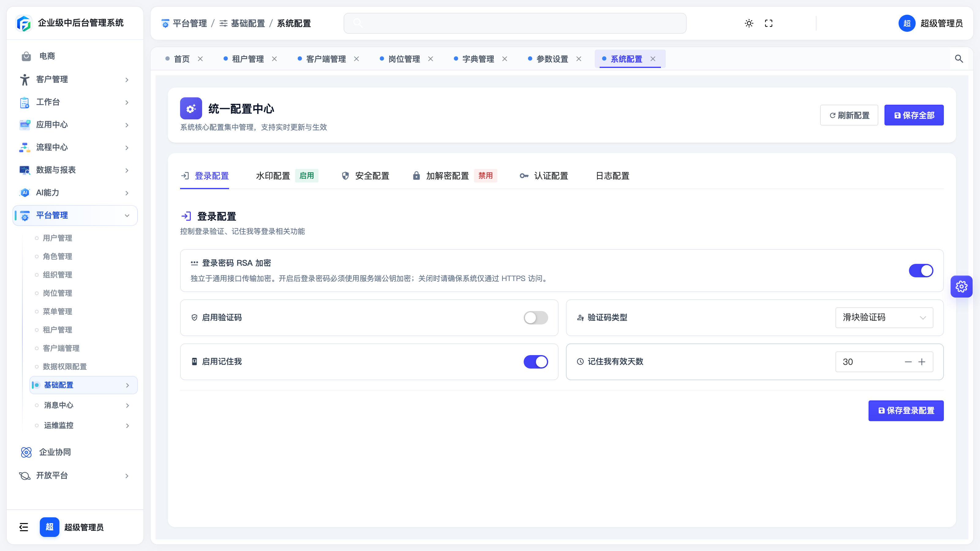Click the 统一配置中心 purple gear icon
The height and width of the screenshot is (551, 980).
[191, 108]
